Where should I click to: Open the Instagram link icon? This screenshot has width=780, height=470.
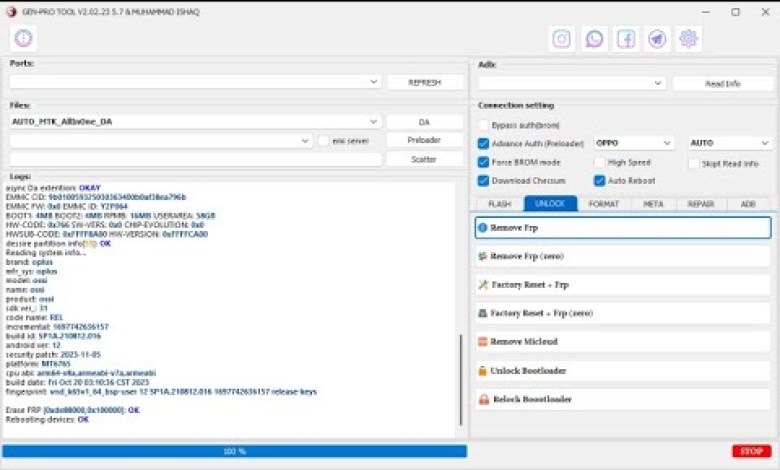(562, 39)
